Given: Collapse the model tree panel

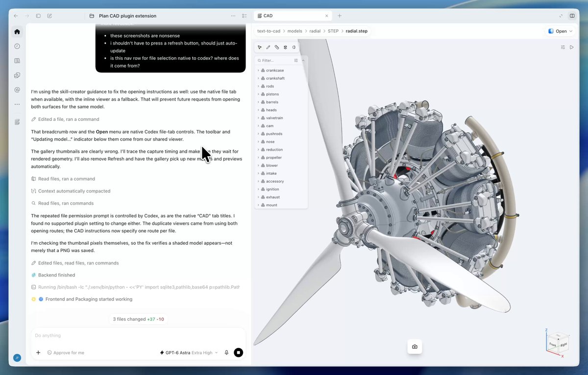Looking at the screenshot, I should coord(303,61).
